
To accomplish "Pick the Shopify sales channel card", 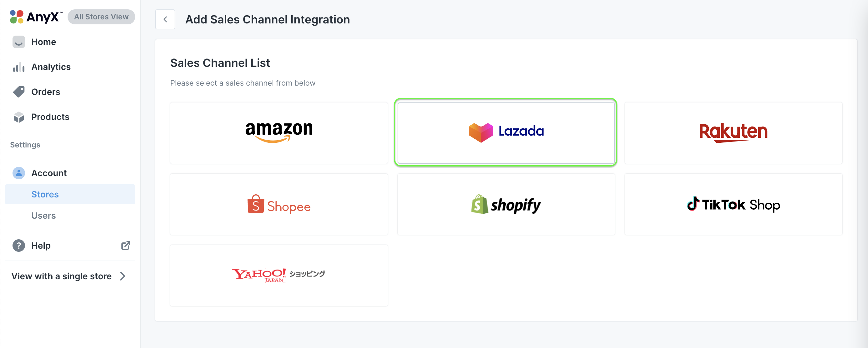I will [x=506, y=204].
